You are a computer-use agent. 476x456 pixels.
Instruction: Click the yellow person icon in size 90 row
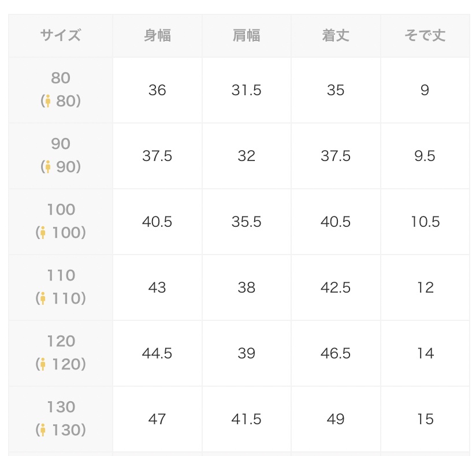(x=48, y=167)
